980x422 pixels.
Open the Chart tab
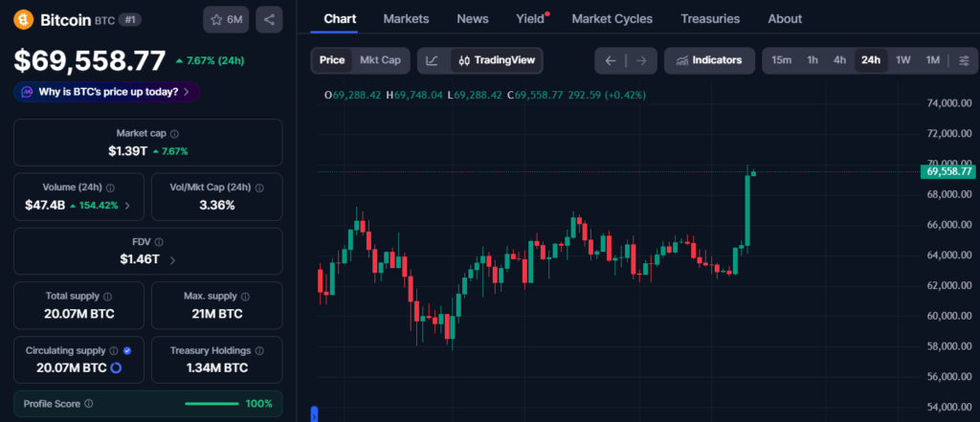point(340,19)
